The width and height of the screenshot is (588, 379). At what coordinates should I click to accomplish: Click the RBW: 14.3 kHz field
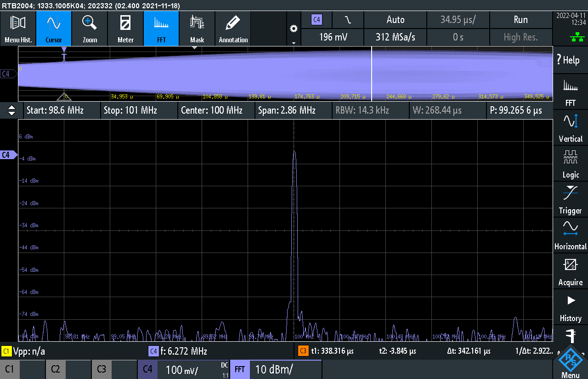(x=370, y=110)
